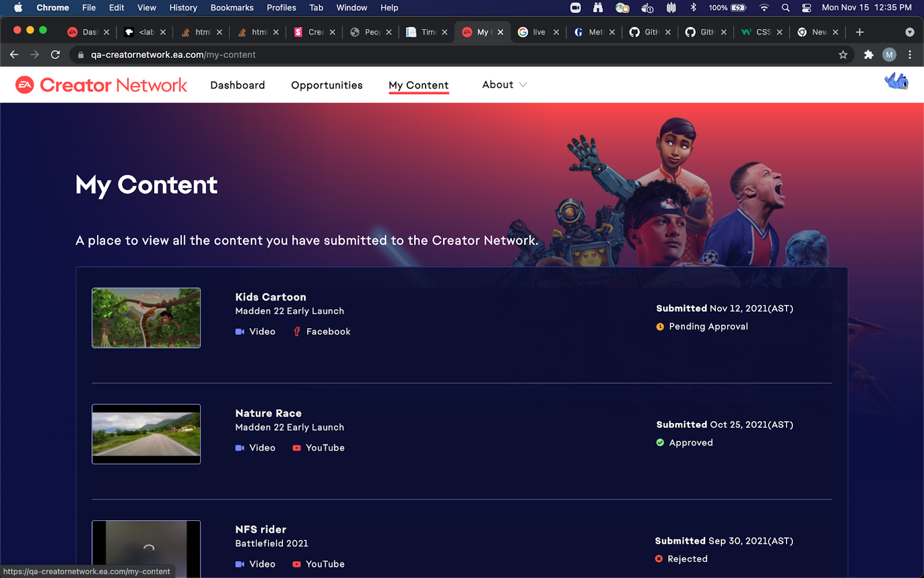Screen dimensions: 924x578
Task: Click the EA Creator Network logo
Action: (x=101, y=85)
